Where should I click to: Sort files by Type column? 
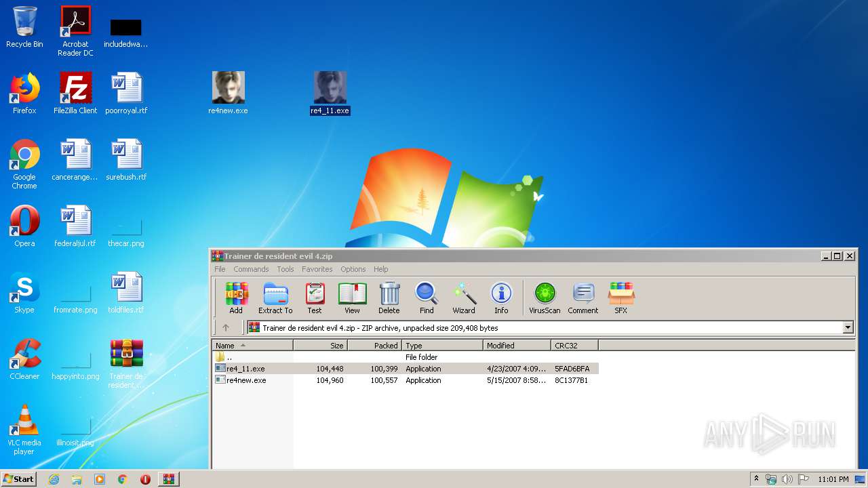(x=442, y=346)
